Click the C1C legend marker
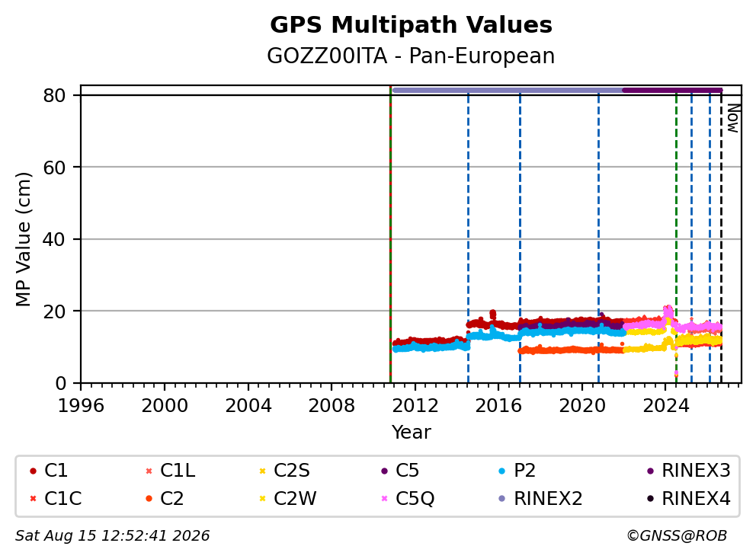 pyautogui.click(x=33, y=499)
